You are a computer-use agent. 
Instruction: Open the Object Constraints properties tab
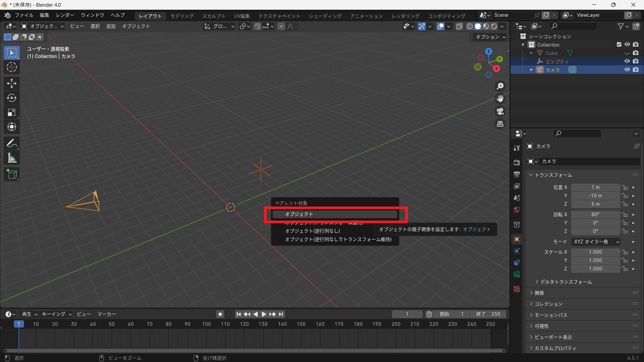(x=517, y=263)
